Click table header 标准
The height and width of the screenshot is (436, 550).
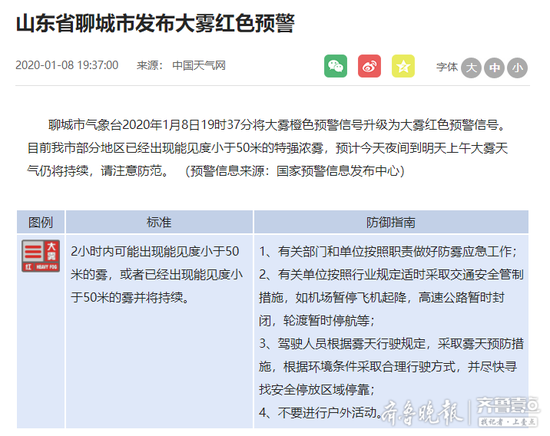pyautogui.click(x=159, y=222)
